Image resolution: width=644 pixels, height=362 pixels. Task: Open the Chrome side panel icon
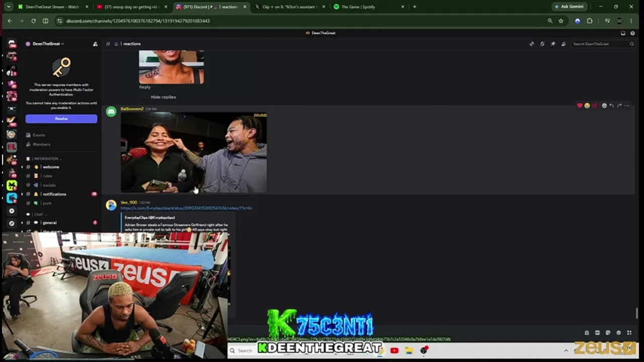[x=45, y=21]
